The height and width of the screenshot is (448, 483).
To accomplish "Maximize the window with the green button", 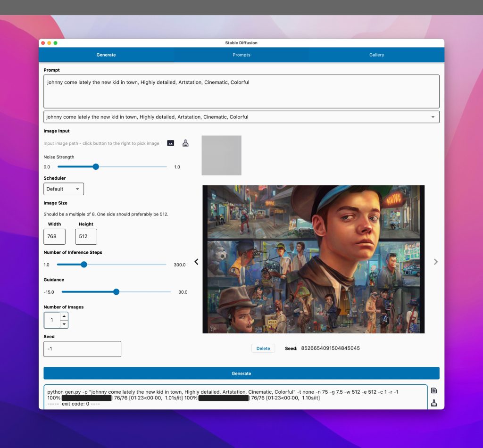I will pyautogui.click(x=56, y=43).
